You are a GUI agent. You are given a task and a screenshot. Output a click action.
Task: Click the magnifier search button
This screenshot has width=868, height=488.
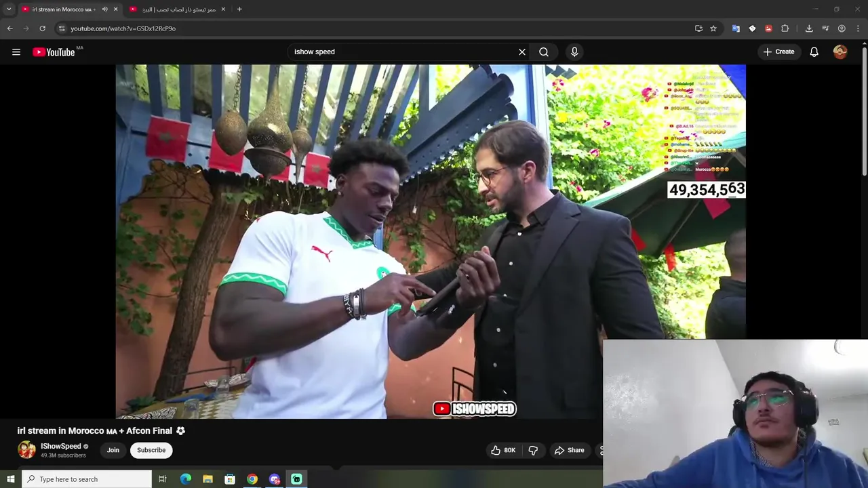pyautogui.click(x=544, y=52)
